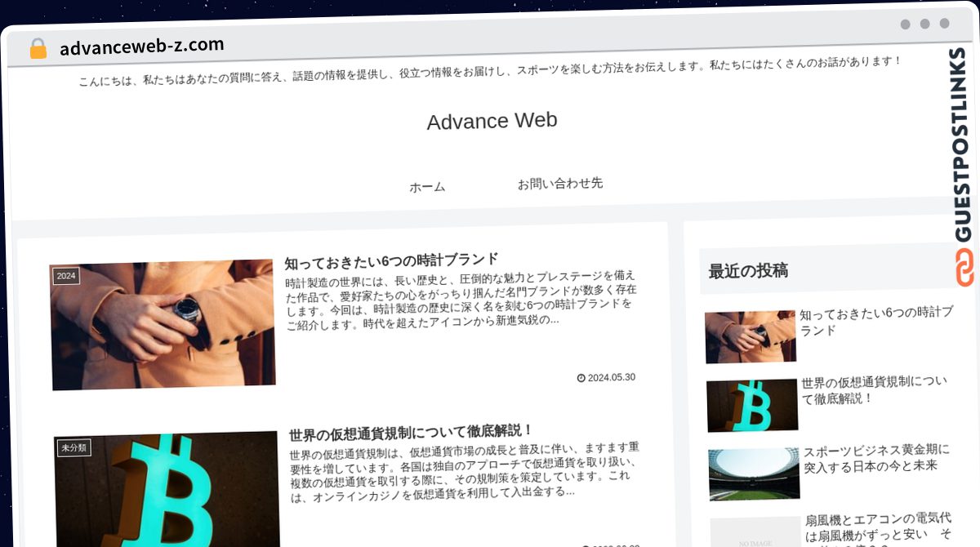Click the orange padlock security icon
This screenshot has width=980, height=547.
[x=38, y=48]
